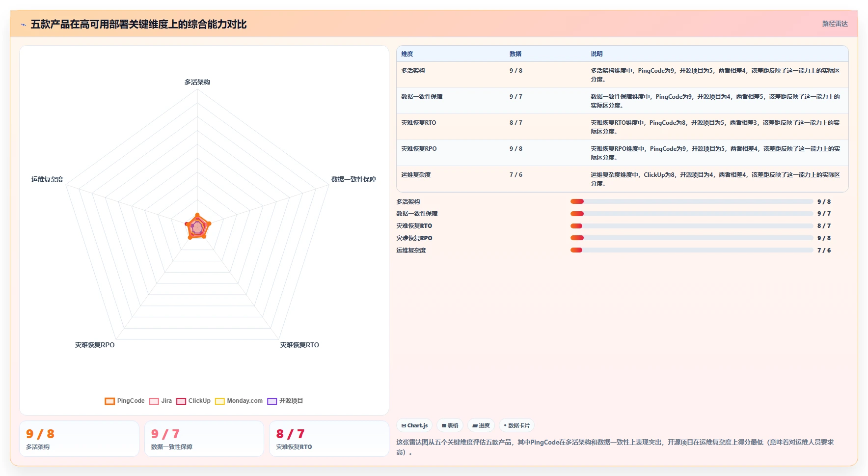The image size is (868, 476).
Task: Click the 灾难恢复RTO progress bar
Action: tap(692, 226)
